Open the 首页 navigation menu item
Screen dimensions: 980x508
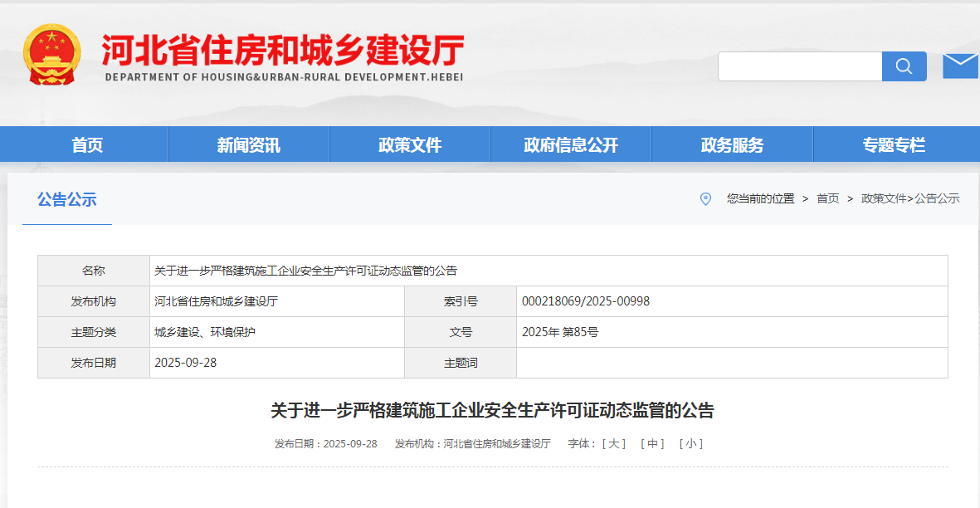[87, 145]
